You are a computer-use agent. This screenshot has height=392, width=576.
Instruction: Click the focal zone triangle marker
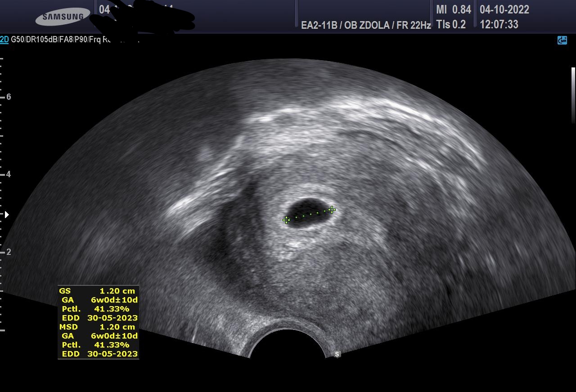6,215
